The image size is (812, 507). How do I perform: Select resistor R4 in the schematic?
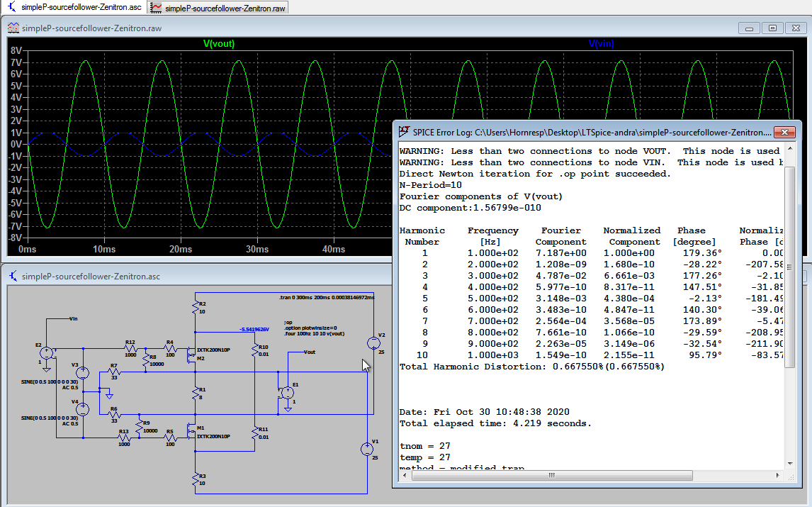170,349
